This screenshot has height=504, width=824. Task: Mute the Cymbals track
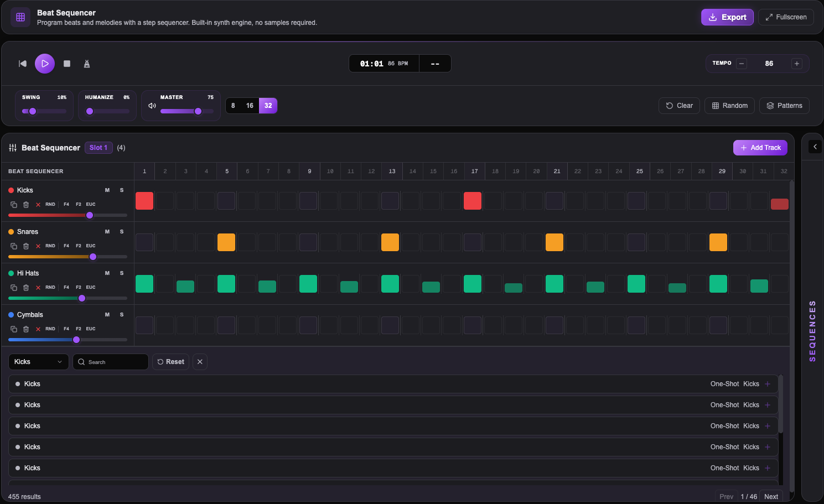click(x=107, y=315)
